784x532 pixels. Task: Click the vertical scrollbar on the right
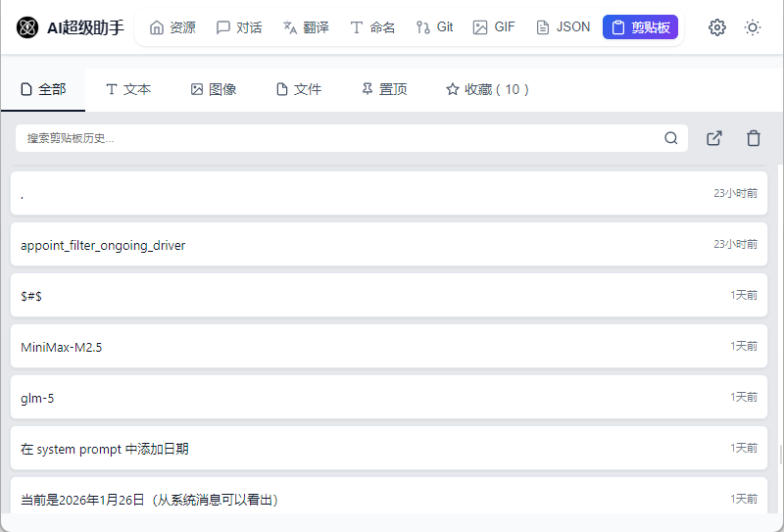click(x=780, y=457)
